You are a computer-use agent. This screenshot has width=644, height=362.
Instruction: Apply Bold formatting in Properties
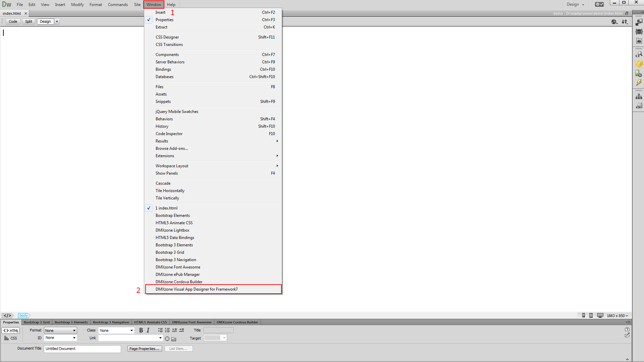pos(141,330)
